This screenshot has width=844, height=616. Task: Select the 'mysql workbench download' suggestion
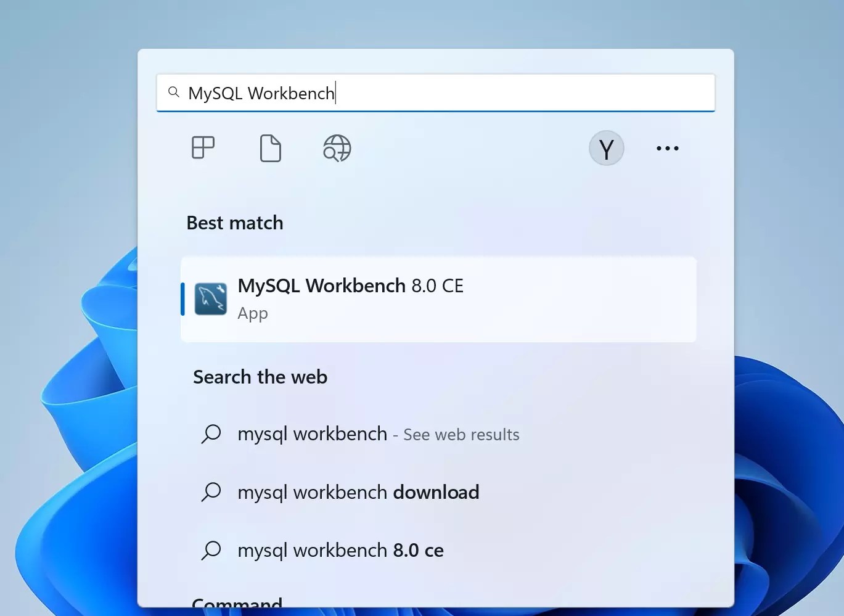(358, 492)
